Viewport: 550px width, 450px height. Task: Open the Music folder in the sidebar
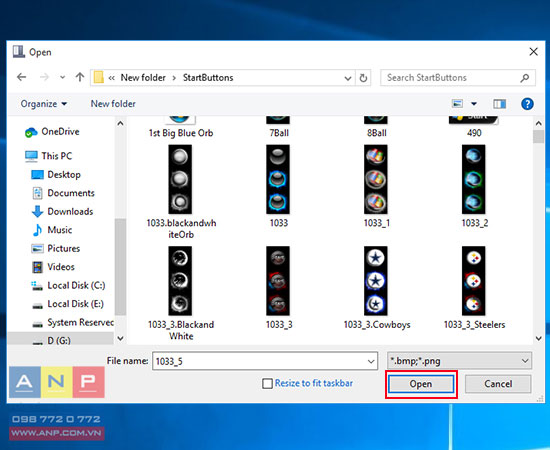(x=52, y=230)
